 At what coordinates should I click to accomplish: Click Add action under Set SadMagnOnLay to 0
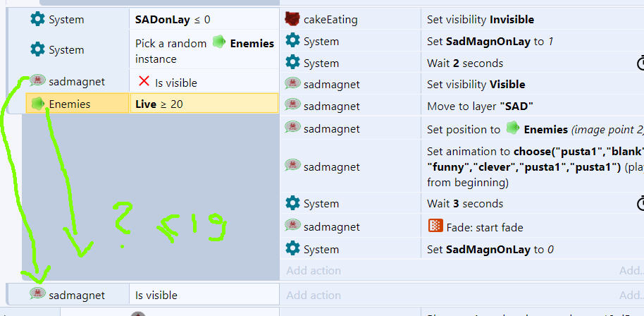point(314,270)
